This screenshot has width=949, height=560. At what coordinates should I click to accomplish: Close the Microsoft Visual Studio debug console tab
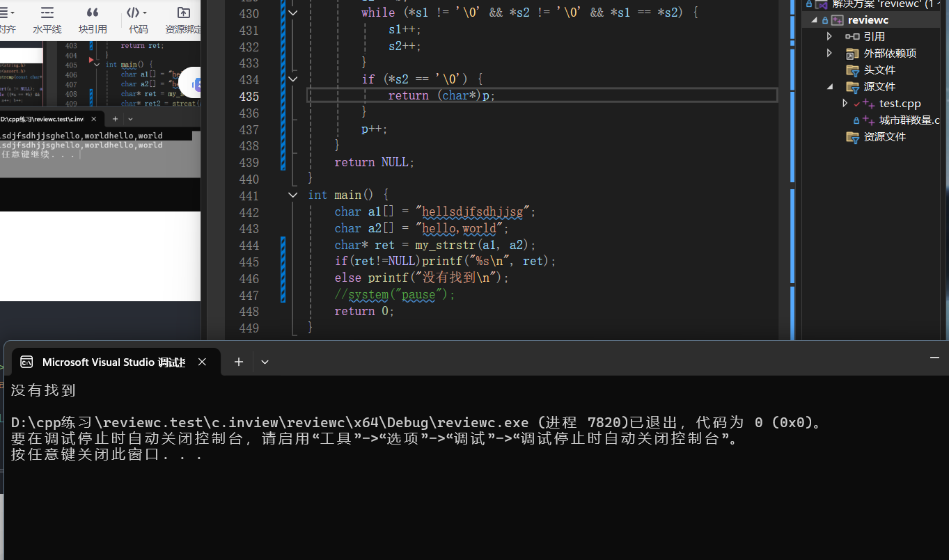[202, 362]
